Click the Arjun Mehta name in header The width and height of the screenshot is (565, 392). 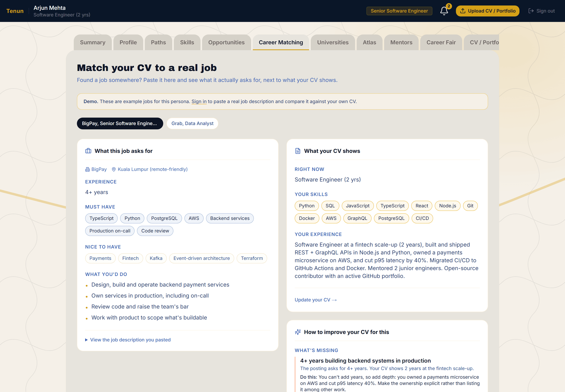[x=49, y=8]
